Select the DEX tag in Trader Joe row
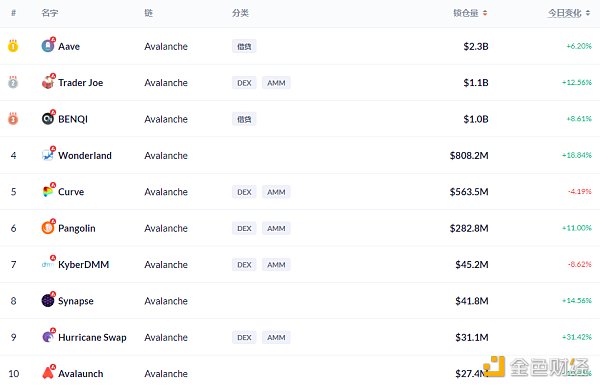The width and height of the screenshot is (600, 388). pos(244,83)
